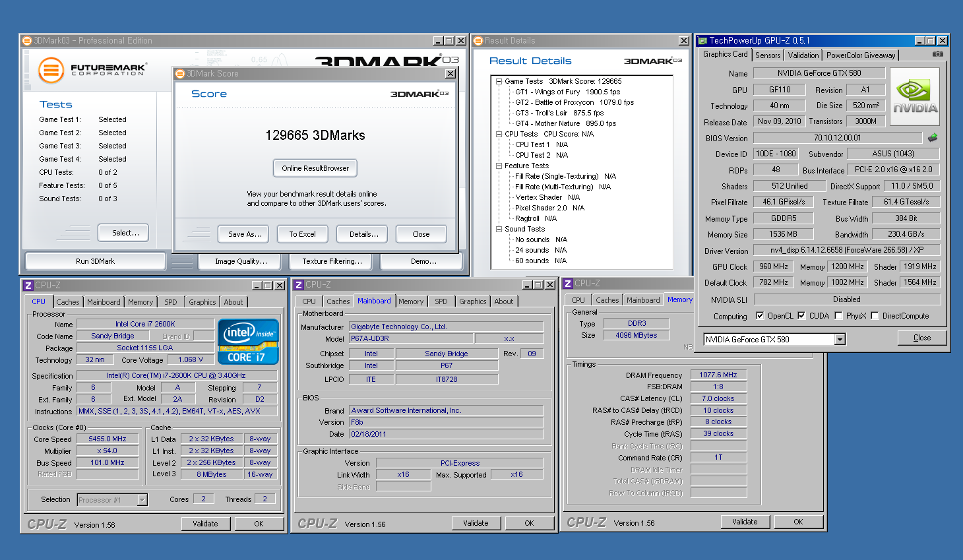
Task: Open the SPD tab in CPU-Z Mainboard window
Action: (441, 301)
